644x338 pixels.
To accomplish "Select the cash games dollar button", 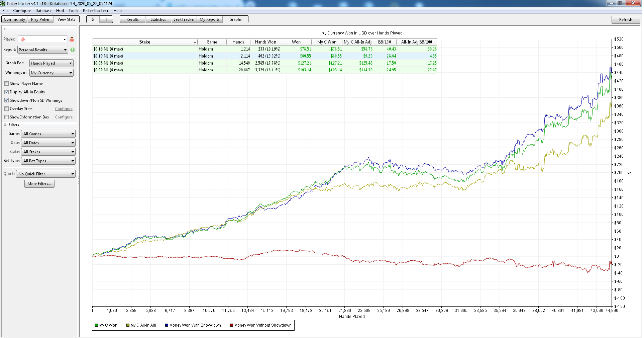I will point(93,19).
